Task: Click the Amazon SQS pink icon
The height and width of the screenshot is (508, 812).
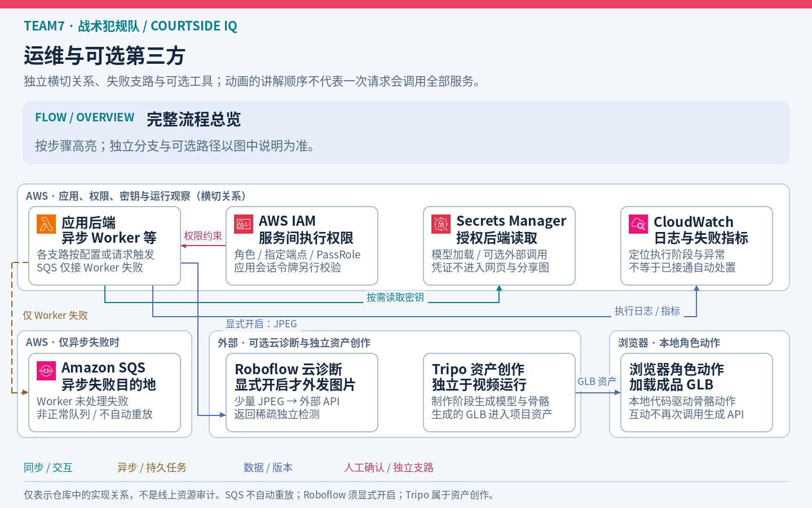Action: point(46,371)
